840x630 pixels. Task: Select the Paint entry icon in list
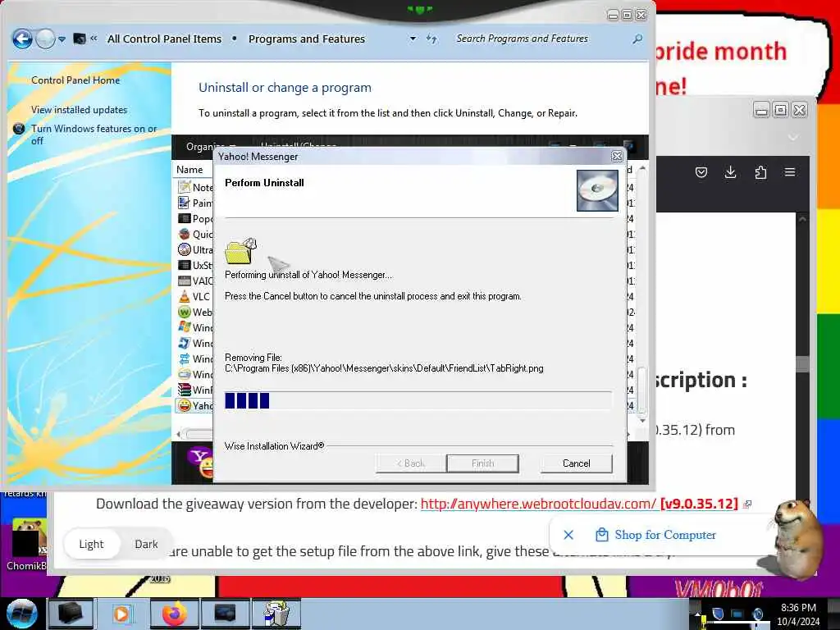(185, 203)
